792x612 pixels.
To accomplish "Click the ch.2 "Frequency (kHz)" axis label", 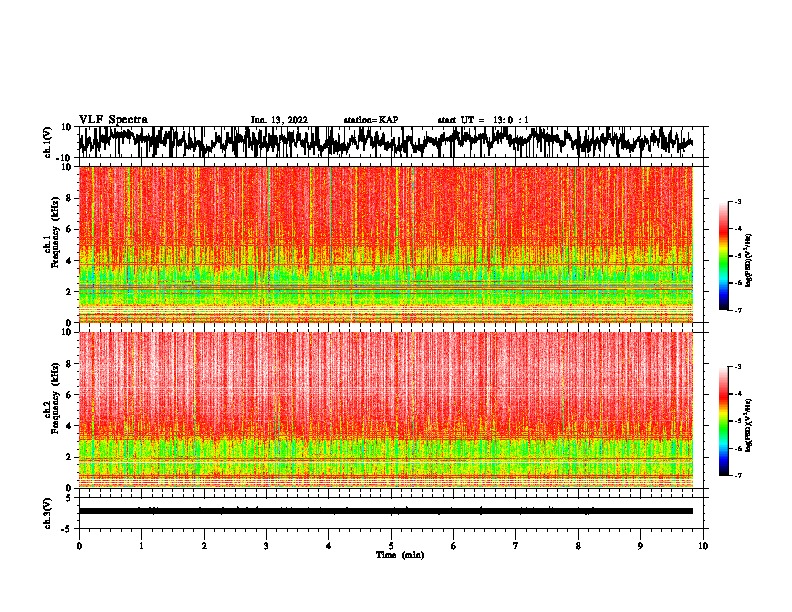I will coord(55,398).
